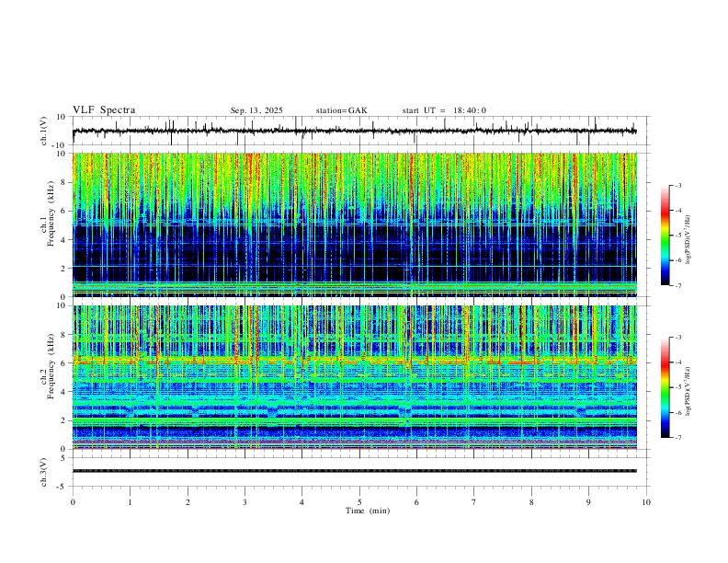This screenshot has height=563, width=728.
Task: Click the lower color bar "log(PSD)" label
Action: [688, 391]
